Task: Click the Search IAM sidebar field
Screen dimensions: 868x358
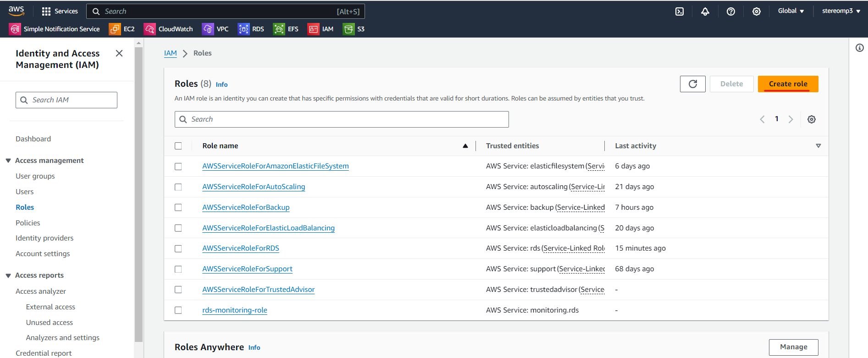Action: coord(66,100)
